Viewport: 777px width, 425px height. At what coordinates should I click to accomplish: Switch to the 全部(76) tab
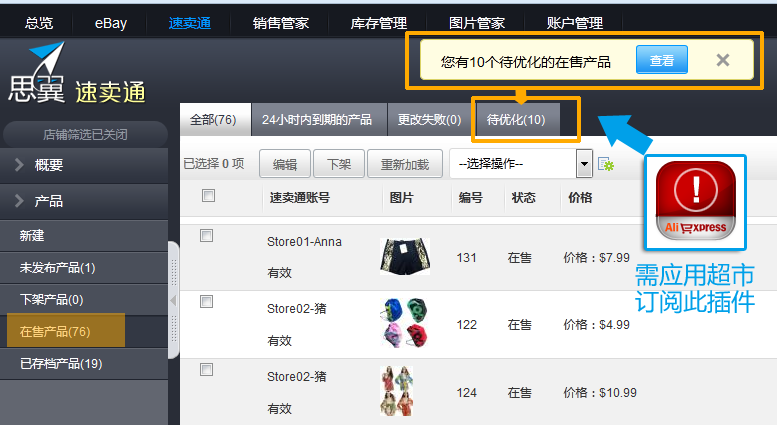click(x=215, y=119)
